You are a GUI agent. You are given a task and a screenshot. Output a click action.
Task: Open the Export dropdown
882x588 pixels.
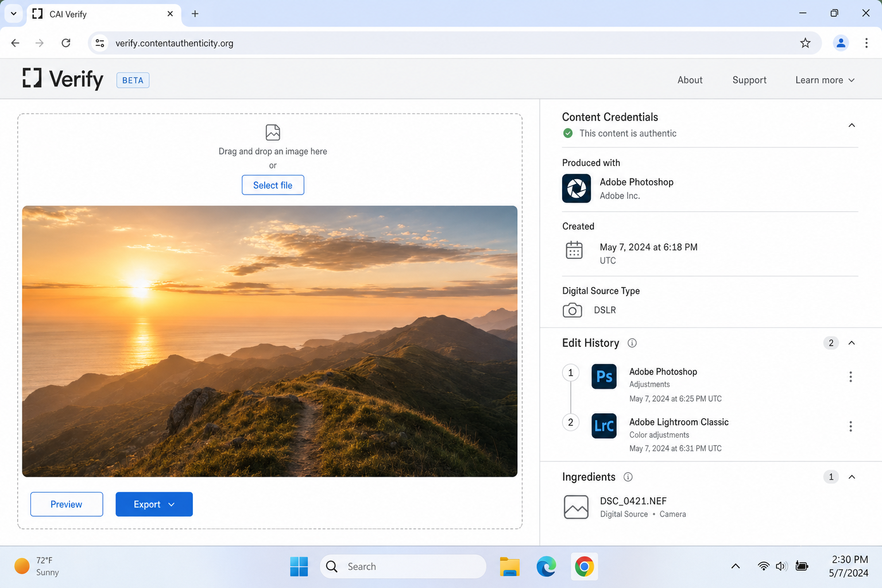point(154,504)
